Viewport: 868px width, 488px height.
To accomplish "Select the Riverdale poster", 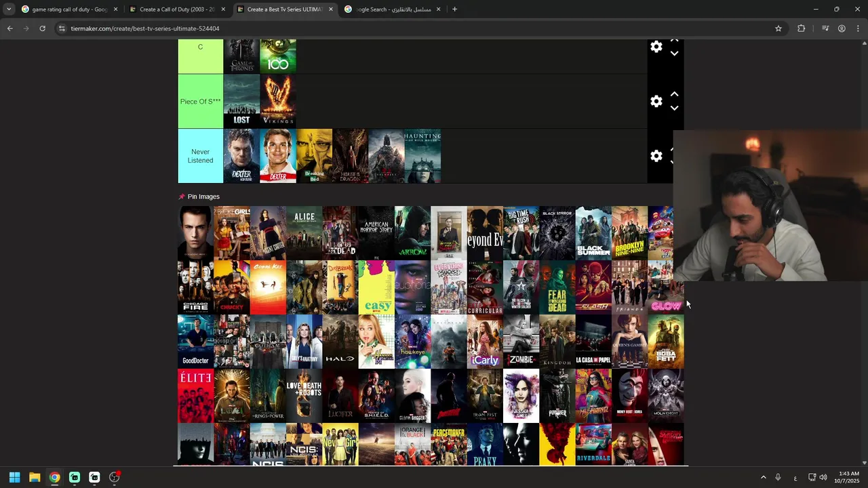I will click(593, 445).
